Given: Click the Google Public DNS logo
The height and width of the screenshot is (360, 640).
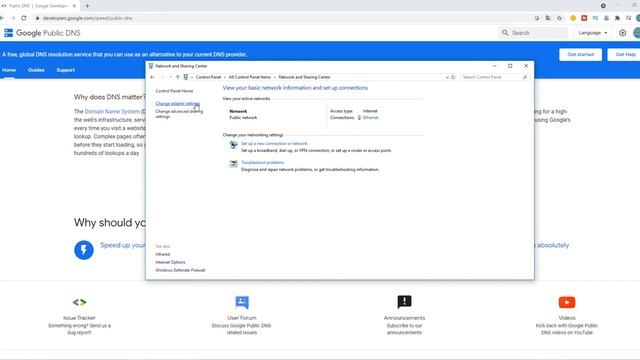Looking at the screenshot, I should (42, 33).
